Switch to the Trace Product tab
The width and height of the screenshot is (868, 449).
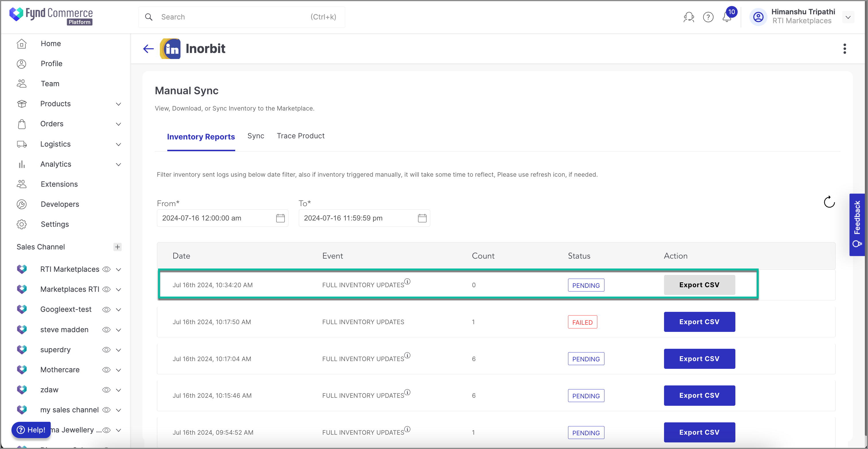(301, 136)
